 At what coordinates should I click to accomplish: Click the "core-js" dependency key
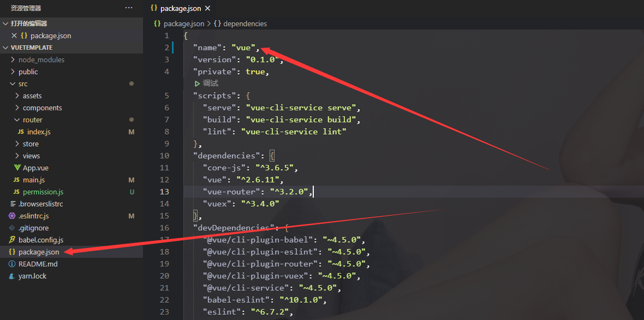pos(224,168)
